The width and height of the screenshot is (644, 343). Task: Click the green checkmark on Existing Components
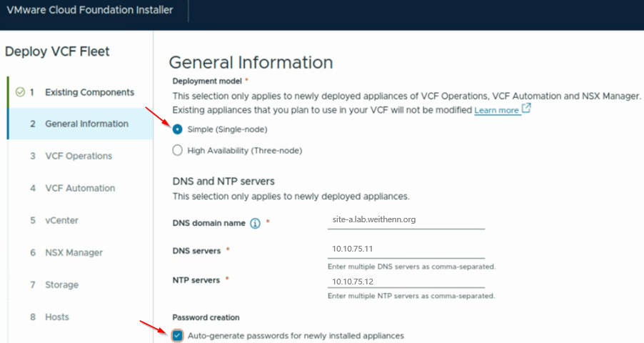click(20, 92)
